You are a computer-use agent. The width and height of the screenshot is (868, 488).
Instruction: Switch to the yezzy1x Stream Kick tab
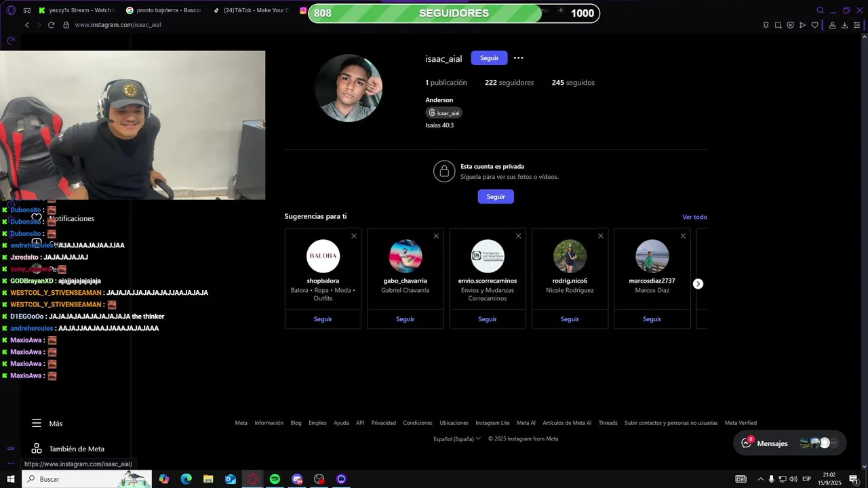point(77,10)
